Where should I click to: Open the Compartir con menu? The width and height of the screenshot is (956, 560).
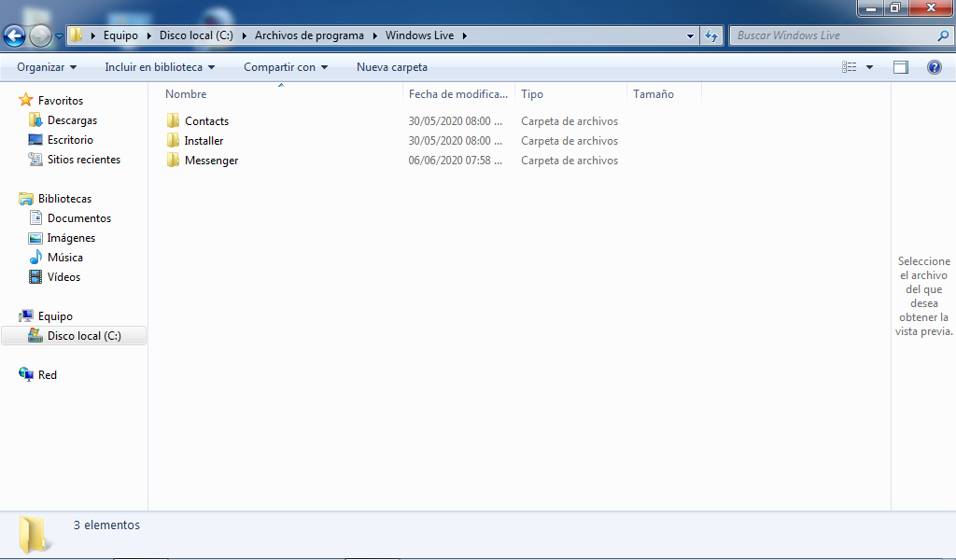pos(286,67)
